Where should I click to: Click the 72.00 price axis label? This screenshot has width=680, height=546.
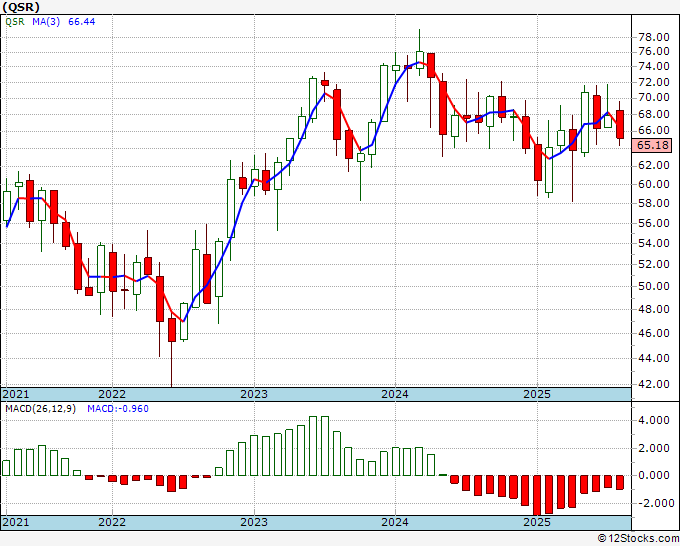pos(654,82)
